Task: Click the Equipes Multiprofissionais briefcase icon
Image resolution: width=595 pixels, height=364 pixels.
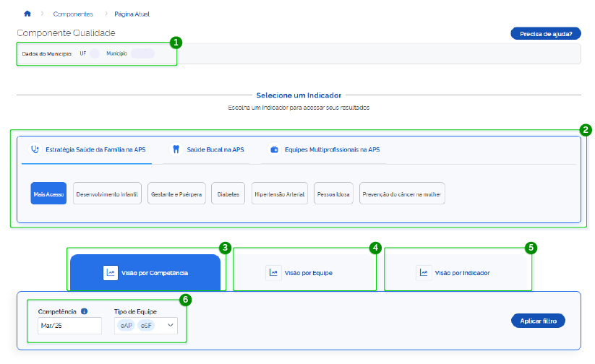Action: pyautogui.click(x=274, y=149)
